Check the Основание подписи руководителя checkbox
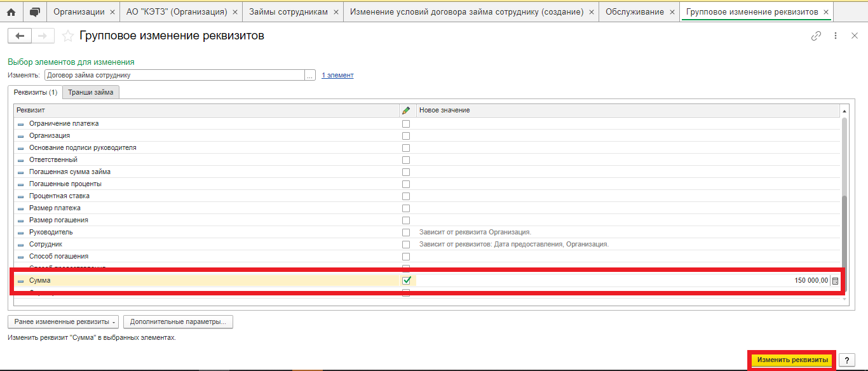 [406, 147]
